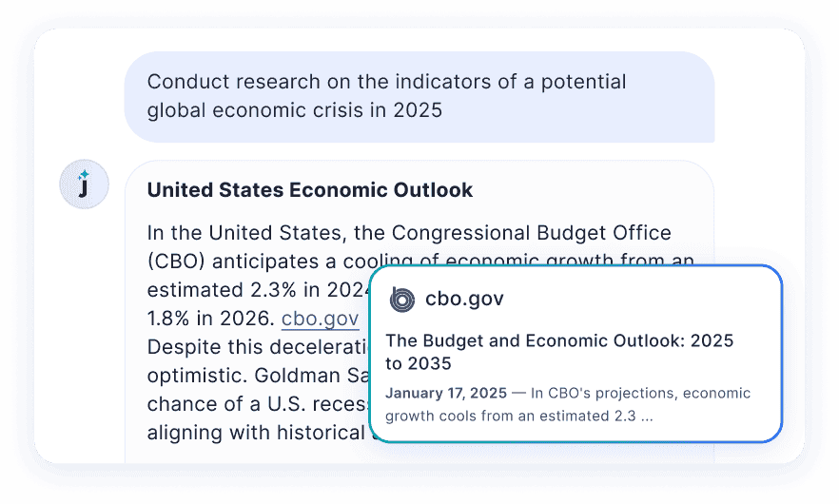Click the citation snippet about CBO's projections

tap(568, 404)
